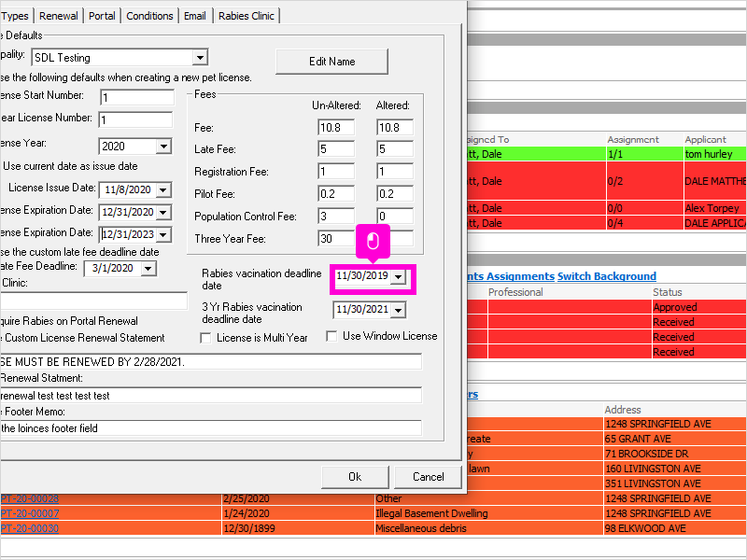Click the Cancel button
This screenshot has width=747, height=560.
428,477
